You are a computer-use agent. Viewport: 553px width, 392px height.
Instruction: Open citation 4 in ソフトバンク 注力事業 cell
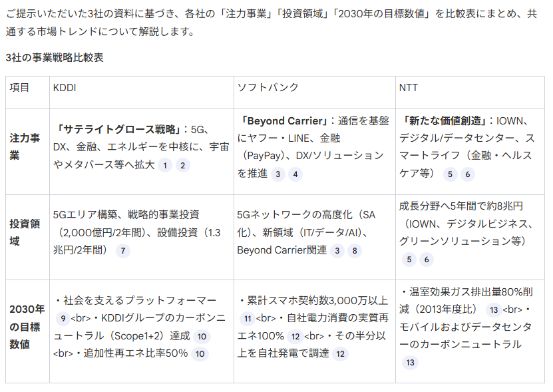point(295,174)
